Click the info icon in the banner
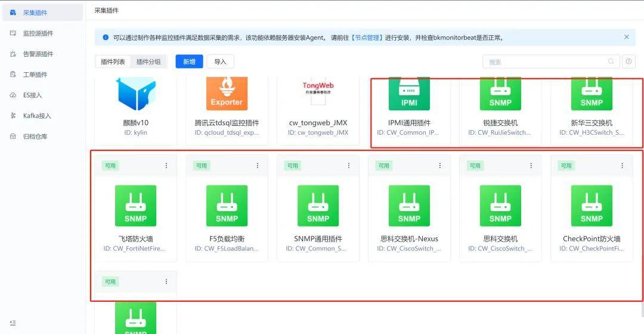This screenshot has width=644, height=334. point(106,38)
